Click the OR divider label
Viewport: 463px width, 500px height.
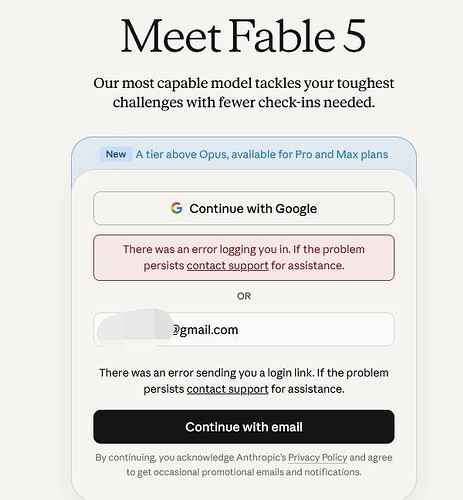pyautogui.click(x=244, y=296)
